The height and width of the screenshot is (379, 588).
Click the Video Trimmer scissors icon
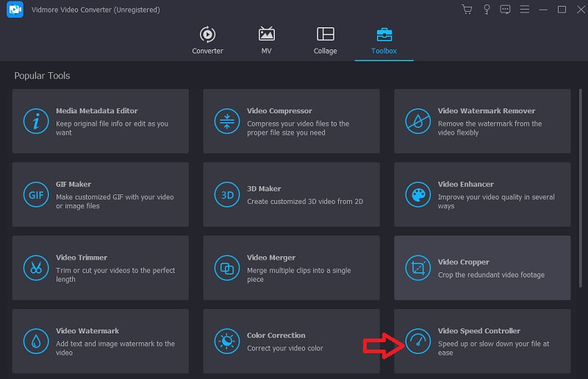36,268
